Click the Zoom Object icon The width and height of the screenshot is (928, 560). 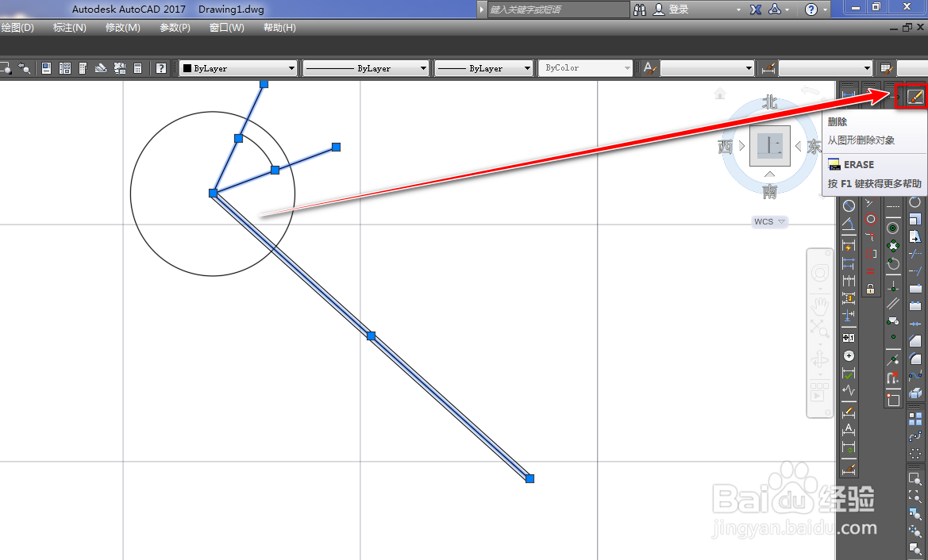tap(915, 549)
